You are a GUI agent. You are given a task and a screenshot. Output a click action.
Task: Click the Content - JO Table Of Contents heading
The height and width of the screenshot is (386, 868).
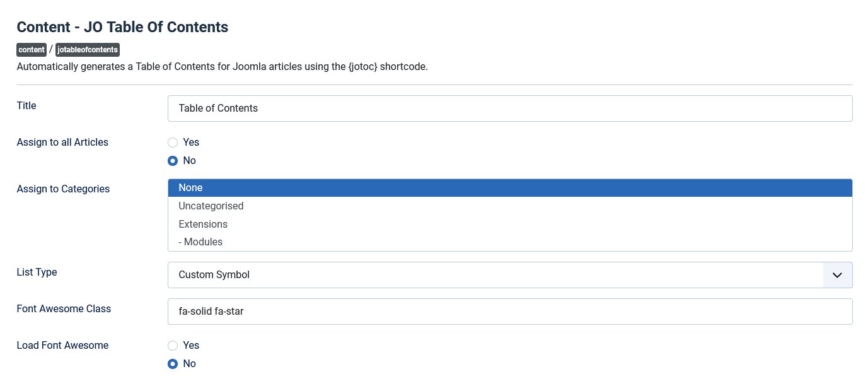pos(122,26)
